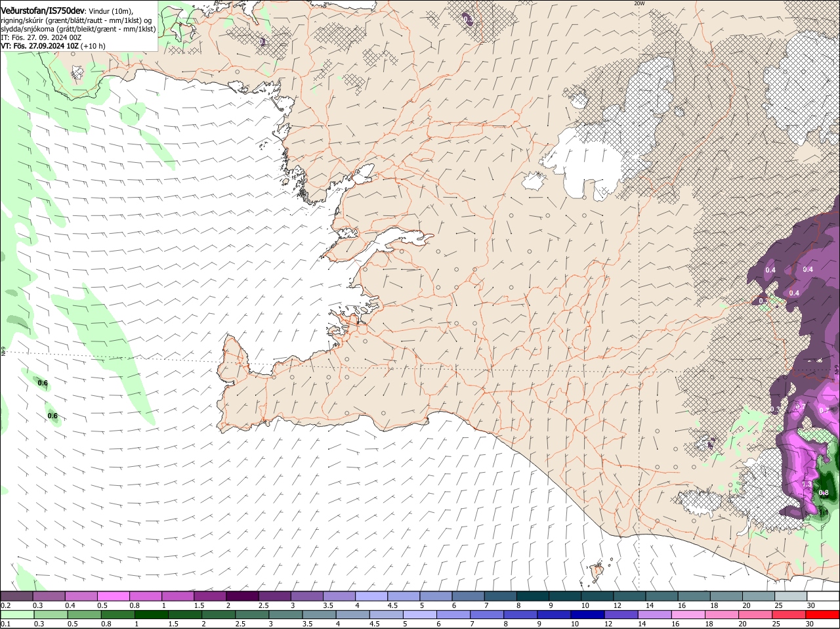Select upper legend swatch between 25 and 30
Viewport: 840px width, 629px height.
pos(791,596)
